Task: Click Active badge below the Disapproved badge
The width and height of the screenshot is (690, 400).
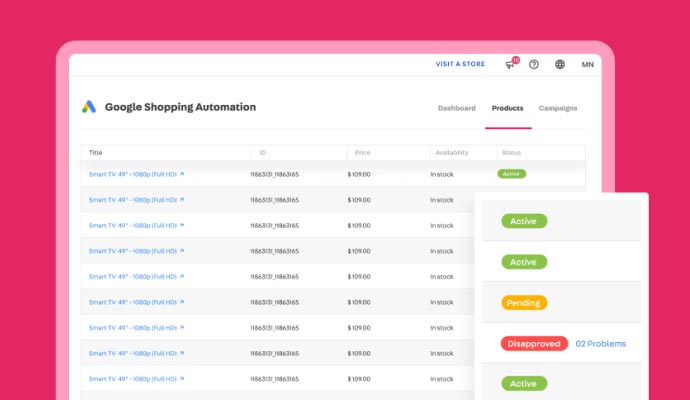Action: pyautogui.click(x=524, y=383)
